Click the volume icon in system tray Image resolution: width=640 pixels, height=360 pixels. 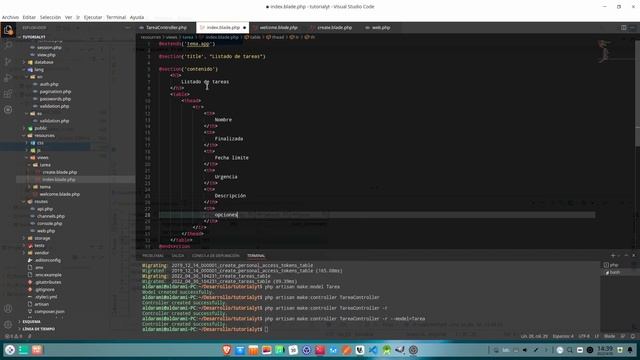point(525,350)
